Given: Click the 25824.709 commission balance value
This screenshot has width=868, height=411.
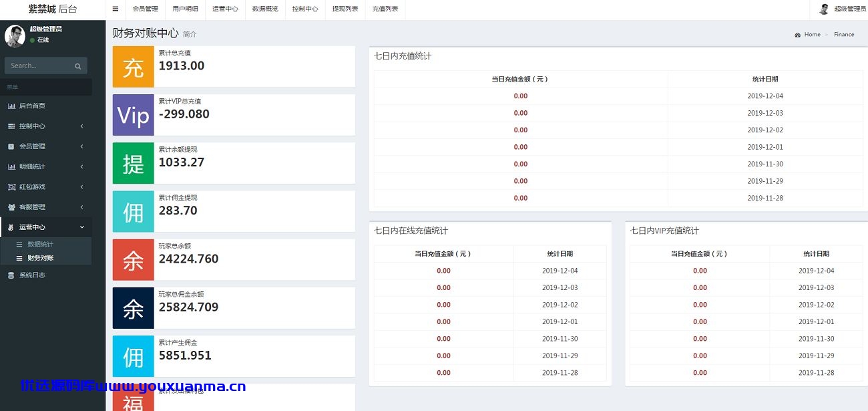Looking at the screenshot, I should (x=189, y=307).
